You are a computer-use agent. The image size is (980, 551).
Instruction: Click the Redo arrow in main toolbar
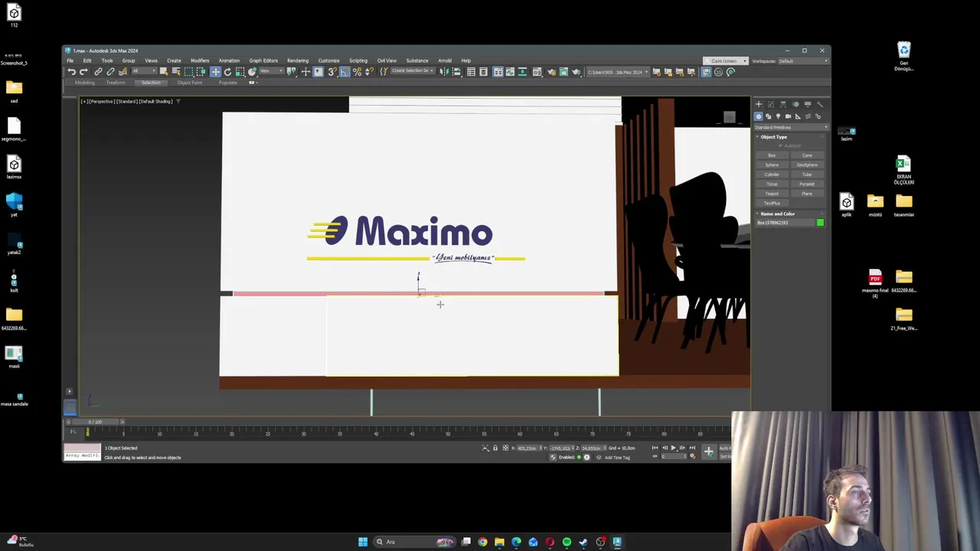[x=83, y=72]
